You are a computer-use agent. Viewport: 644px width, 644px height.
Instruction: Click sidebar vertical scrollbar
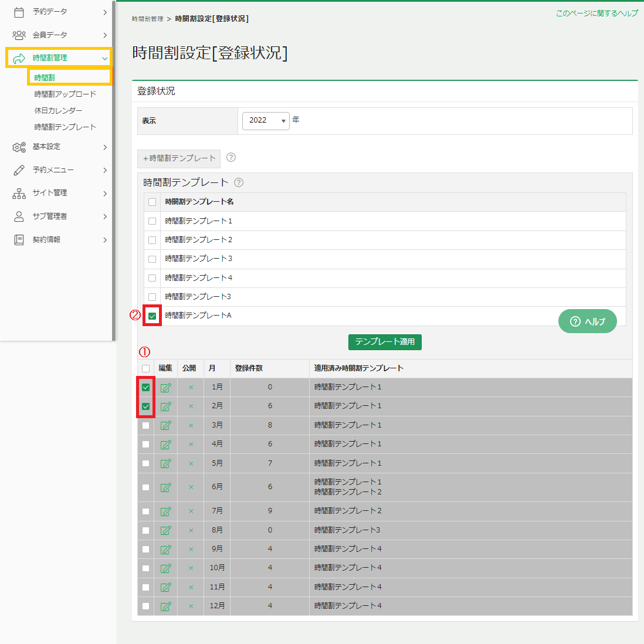(x=114, y=171)
